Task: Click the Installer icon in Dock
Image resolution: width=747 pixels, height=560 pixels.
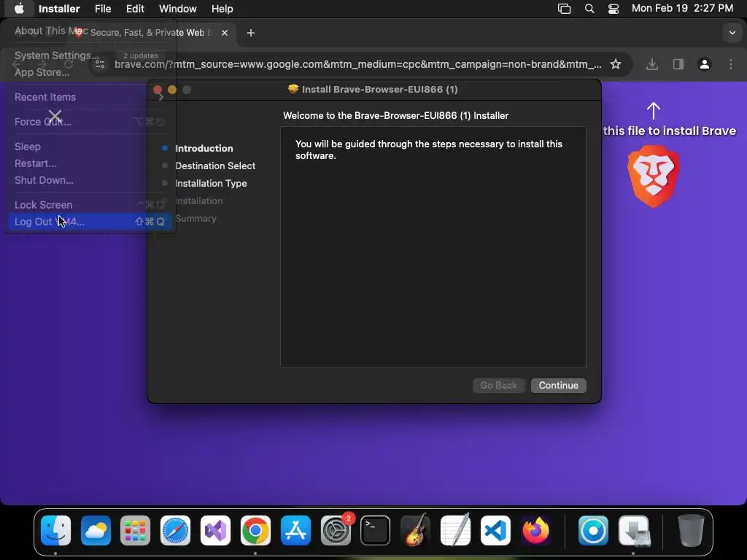Action: click(634, 531)
